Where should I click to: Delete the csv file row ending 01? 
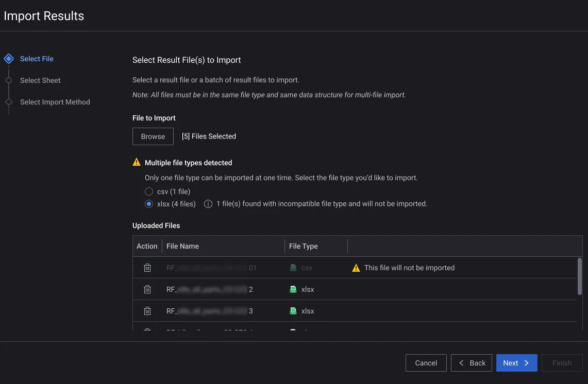tap(147, 268)
